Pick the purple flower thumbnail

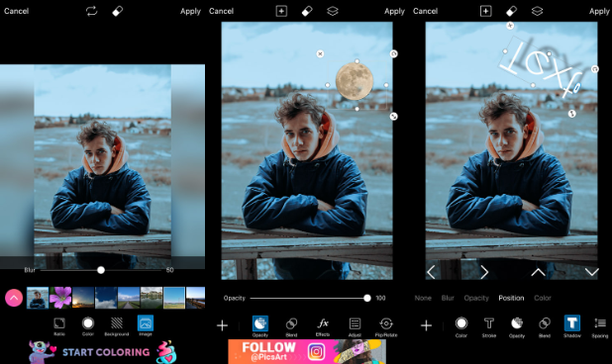coord(60,298)
